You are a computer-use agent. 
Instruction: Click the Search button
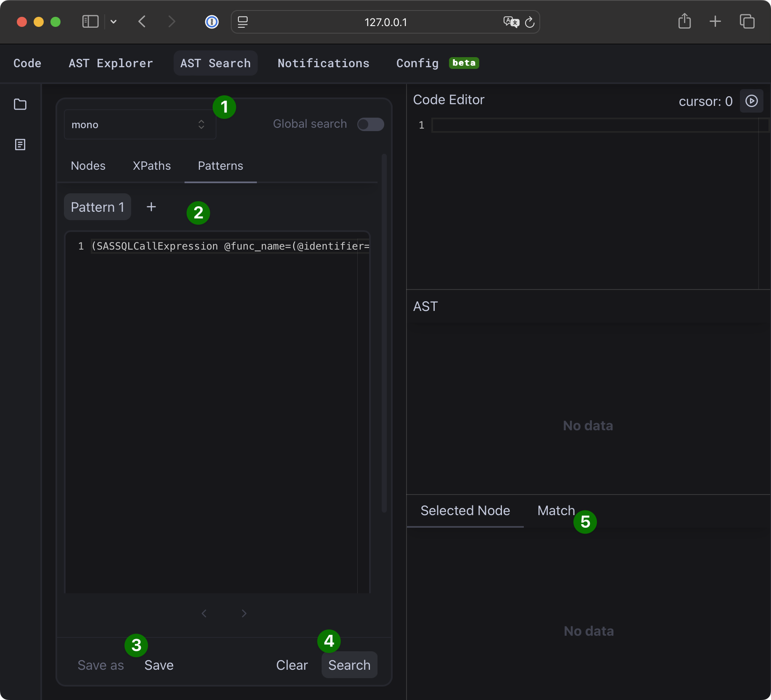click(349, 665)
